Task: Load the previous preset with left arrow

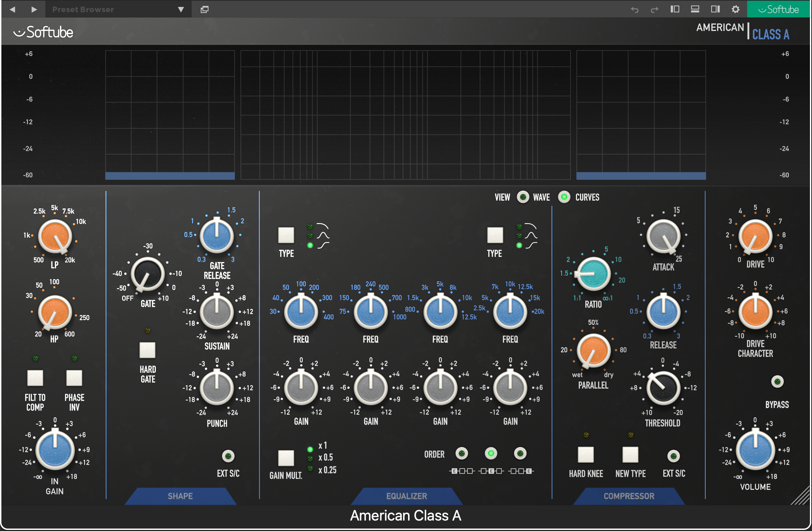Action: [13, 9]
